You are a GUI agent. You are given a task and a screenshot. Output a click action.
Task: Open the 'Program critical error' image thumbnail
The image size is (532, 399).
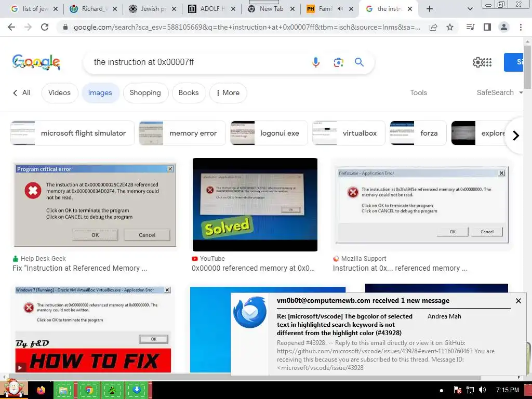pos(95,205)
